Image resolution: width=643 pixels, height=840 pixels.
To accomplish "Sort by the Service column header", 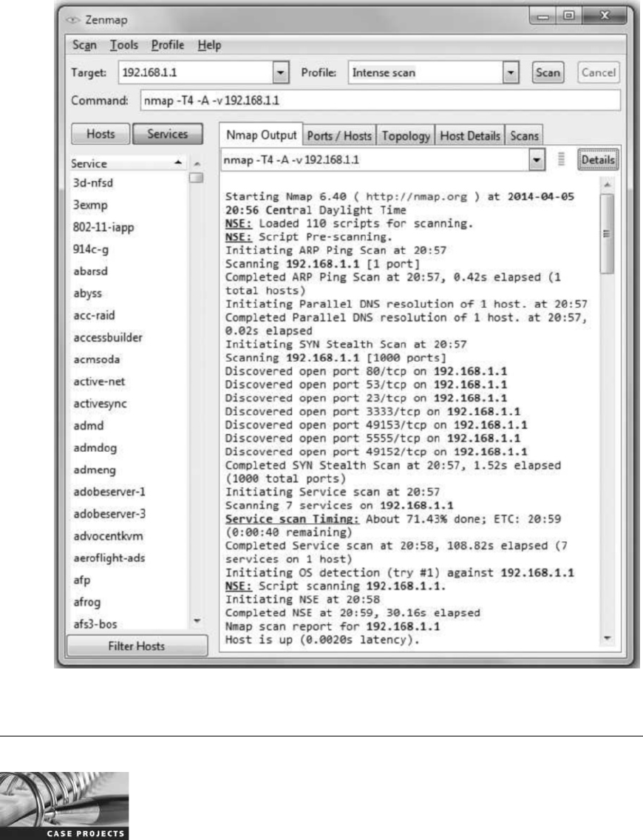I will pos(127,163).
